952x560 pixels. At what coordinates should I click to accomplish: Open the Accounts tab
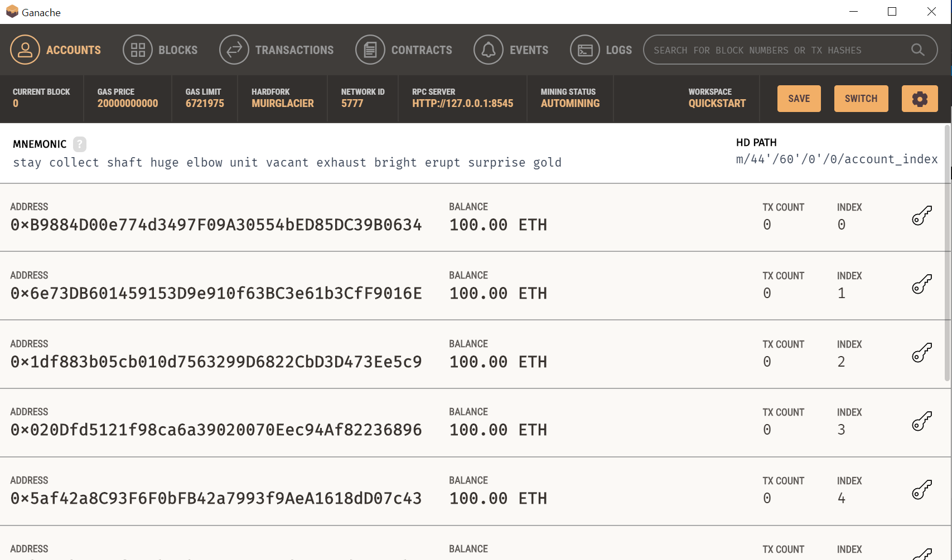56,50
